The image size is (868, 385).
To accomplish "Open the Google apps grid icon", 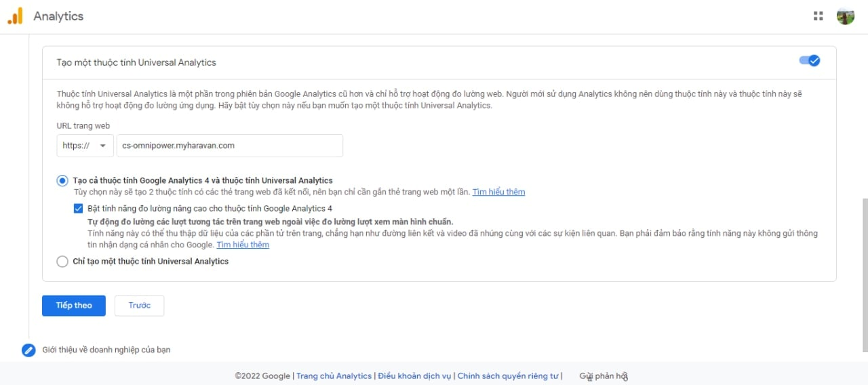I will [x=818, y=16].
